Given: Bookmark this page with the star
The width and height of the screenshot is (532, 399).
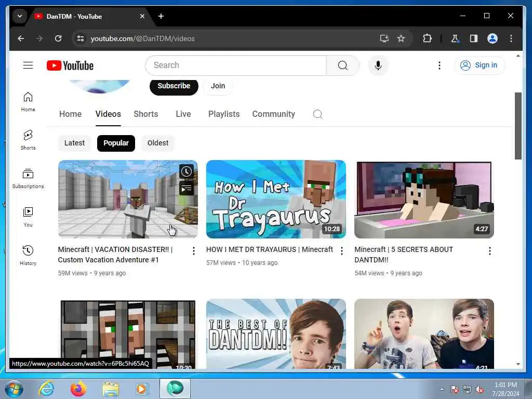Looking at the screenshot, I should click(x=401, y=38).
